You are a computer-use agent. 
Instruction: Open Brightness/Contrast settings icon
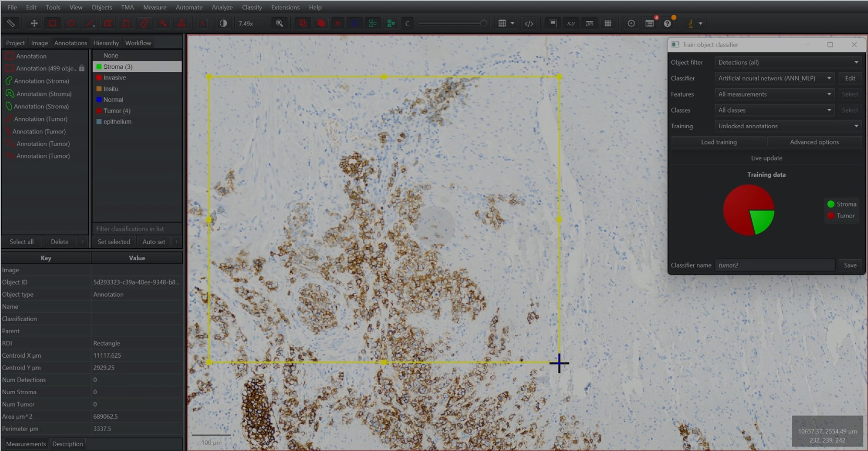[x=223, y=23]
